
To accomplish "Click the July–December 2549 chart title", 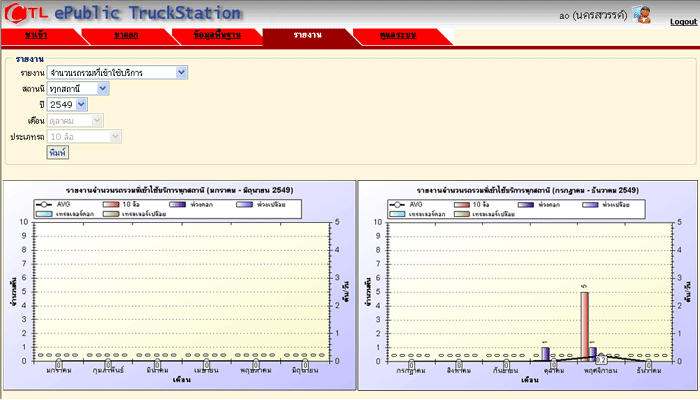I will [528, 190].
